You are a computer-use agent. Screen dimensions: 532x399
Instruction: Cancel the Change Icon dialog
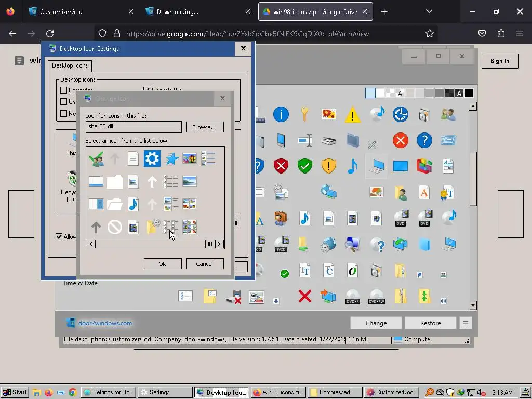click(205, 263)
